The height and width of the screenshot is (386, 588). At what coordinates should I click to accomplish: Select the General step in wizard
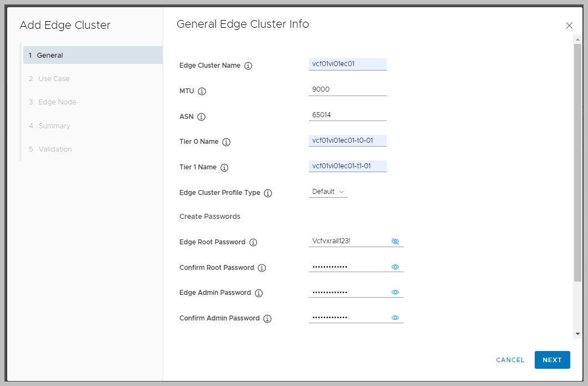pos(92,56)
